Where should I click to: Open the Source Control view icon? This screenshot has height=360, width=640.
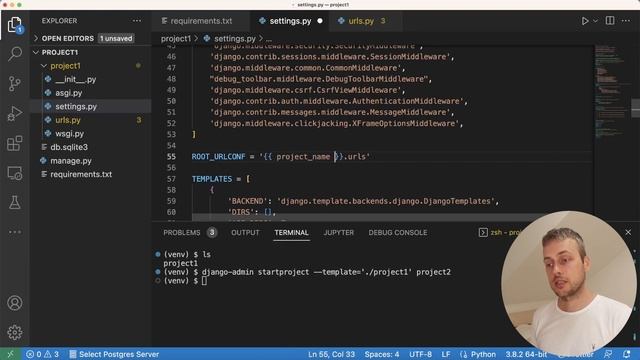point(15,84)
